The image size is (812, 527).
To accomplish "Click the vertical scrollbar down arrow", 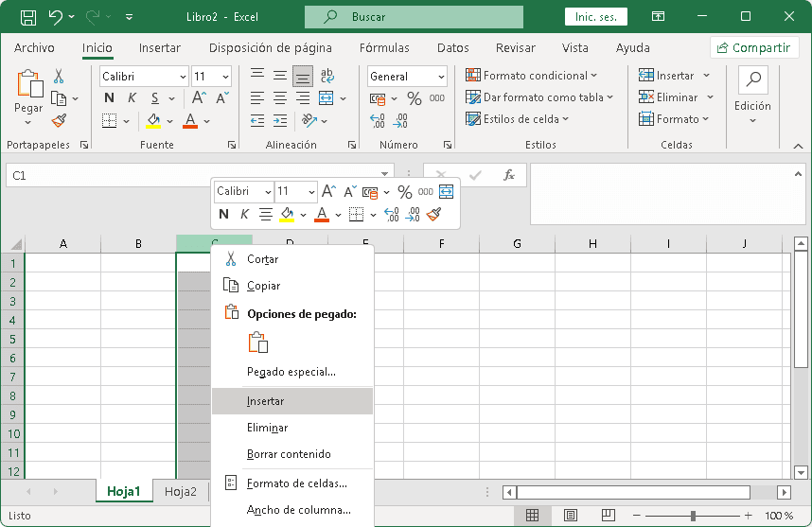I will pyautogui.click(x=802, y=471).
